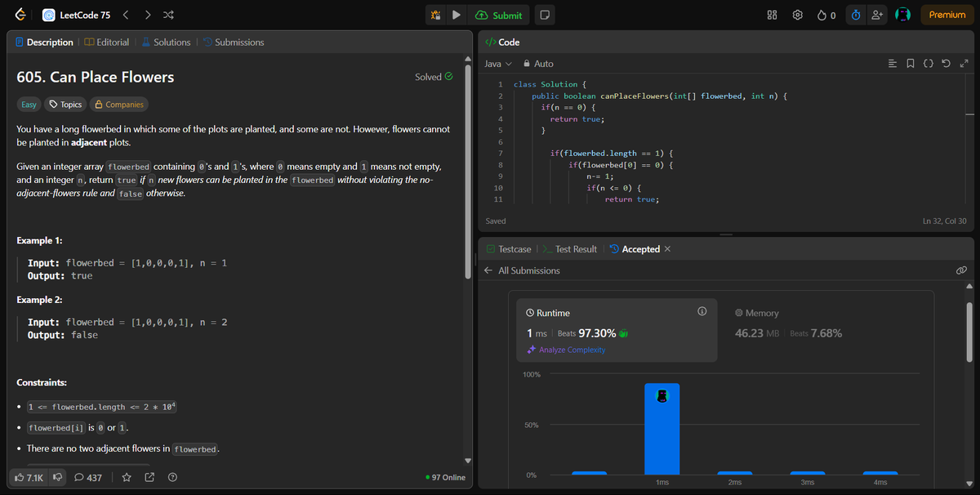The height and width of the screenshot is (495, 980).
Task: Reveal the Companies tag
Action: tap(118, 105)
